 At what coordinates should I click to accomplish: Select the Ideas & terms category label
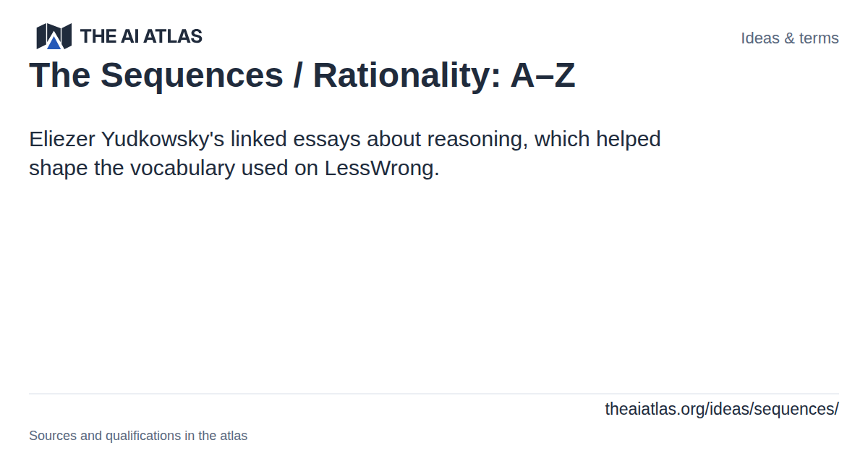click(x=790, y=38)
